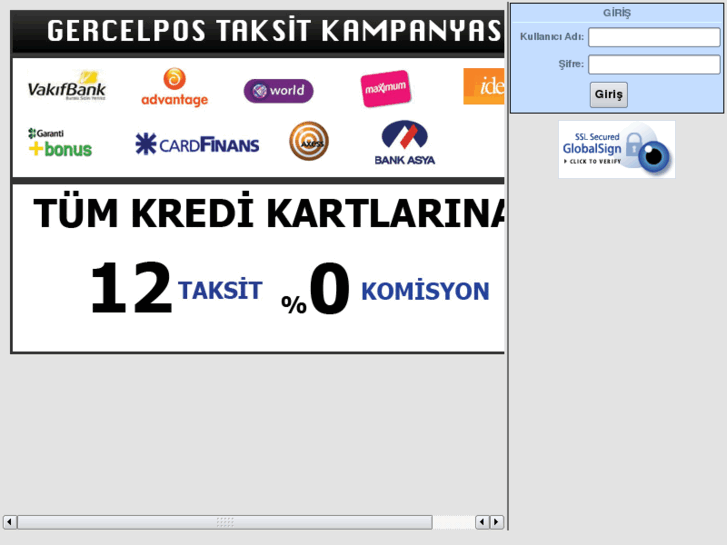Click the Şifre label

point(571,64)
